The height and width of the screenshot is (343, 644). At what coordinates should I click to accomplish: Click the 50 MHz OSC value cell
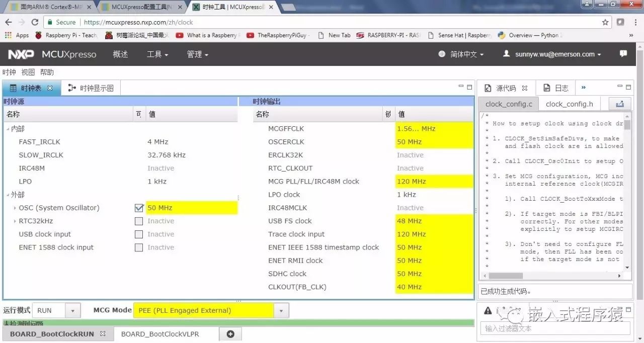click(191, 208)
